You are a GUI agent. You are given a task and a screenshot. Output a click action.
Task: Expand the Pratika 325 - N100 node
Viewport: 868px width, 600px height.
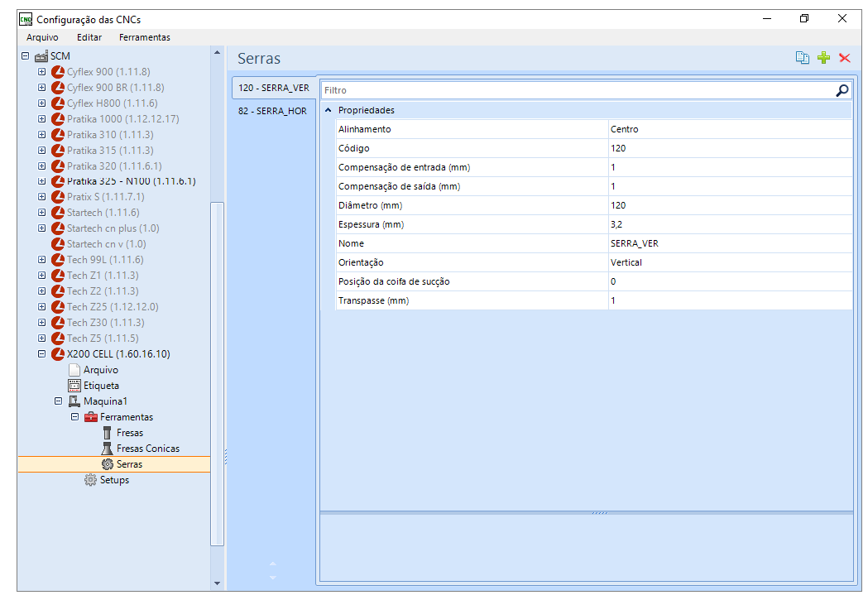41,181
